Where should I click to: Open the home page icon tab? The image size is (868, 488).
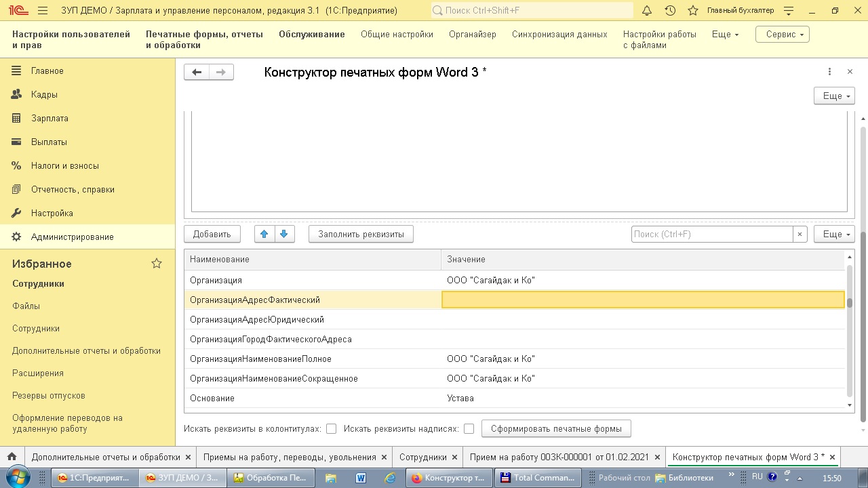(12, 457)
